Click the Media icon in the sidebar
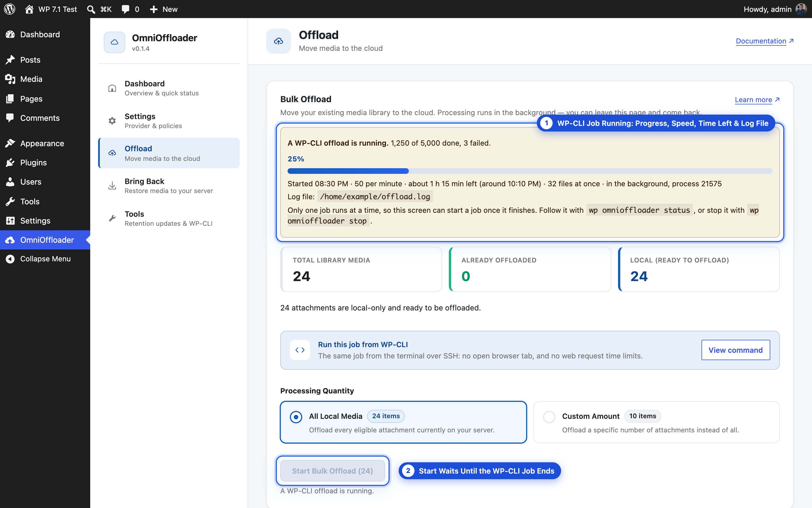The height and width of the screenshot is (508, 812). point(10,79)
